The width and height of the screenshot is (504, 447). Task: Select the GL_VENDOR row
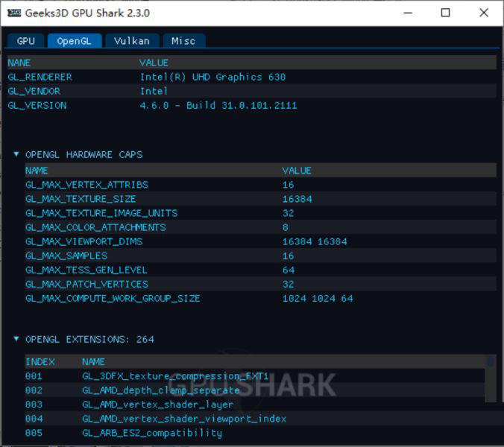point(252,91)
